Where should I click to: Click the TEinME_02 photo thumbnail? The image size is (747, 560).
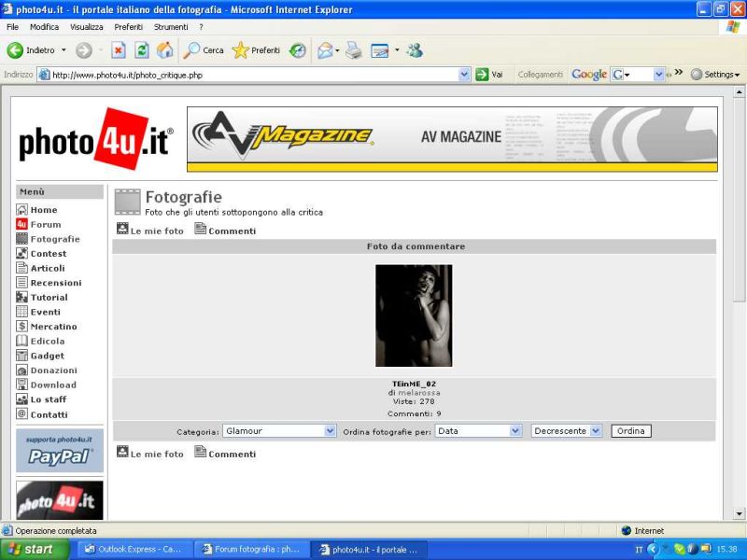coord(413,315)
